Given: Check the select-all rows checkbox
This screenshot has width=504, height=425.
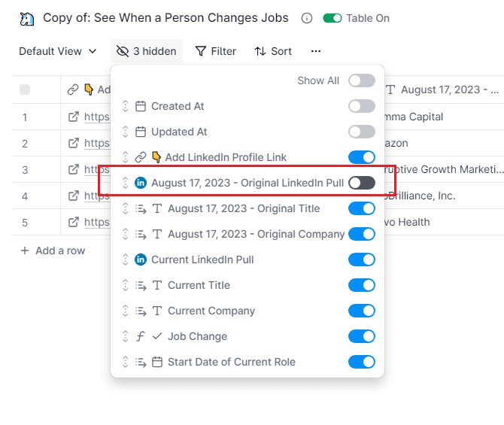Looking at the screenshot, I should (25, 90).
